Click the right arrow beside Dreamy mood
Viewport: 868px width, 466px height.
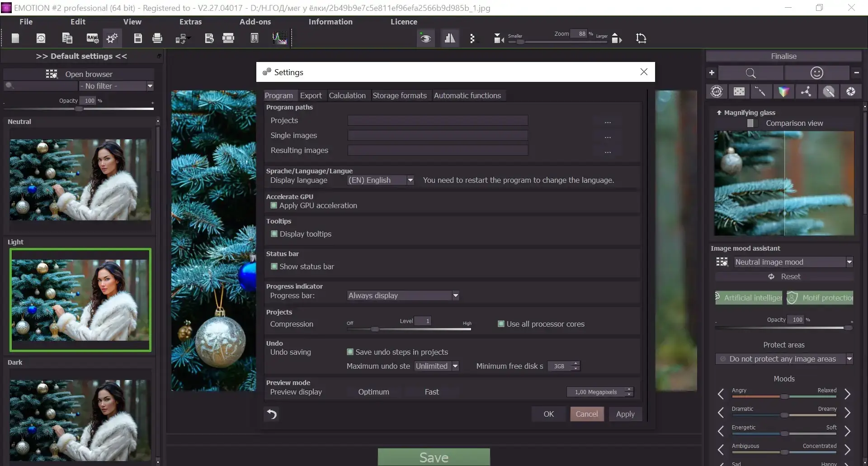[848, 413]
